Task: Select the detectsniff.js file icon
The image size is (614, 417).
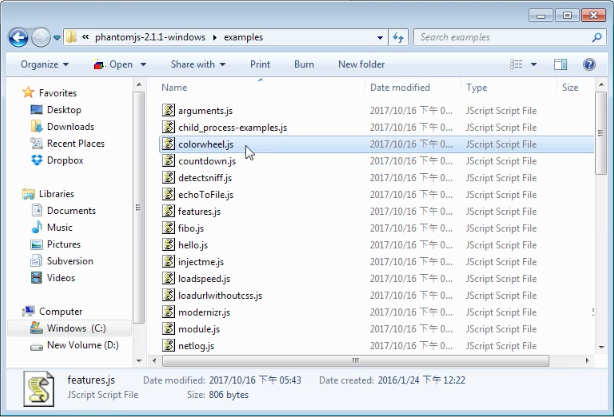Action: 168,177
